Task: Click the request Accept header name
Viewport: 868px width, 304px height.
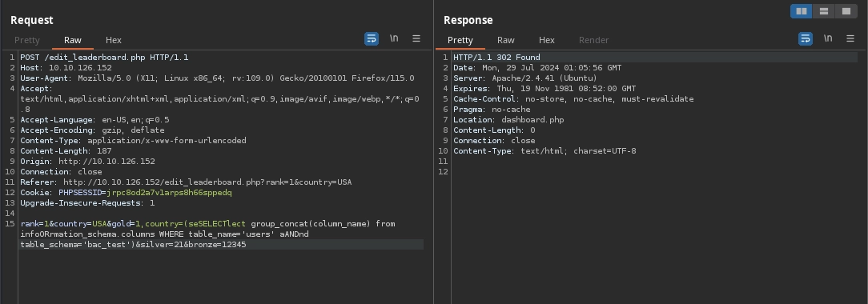Action: [36, 89]
